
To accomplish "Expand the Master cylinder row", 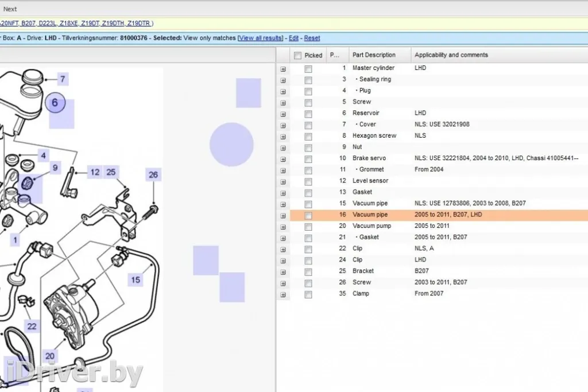I will tap(283, 69).
